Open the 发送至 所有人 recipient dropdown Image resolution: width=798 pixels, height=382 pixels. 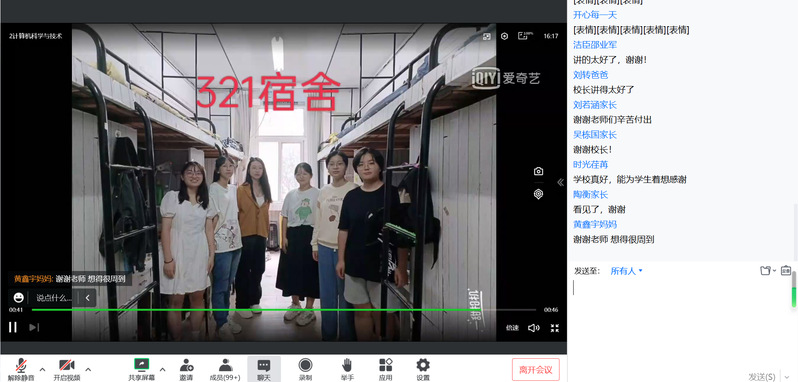(x=626, y=271)
